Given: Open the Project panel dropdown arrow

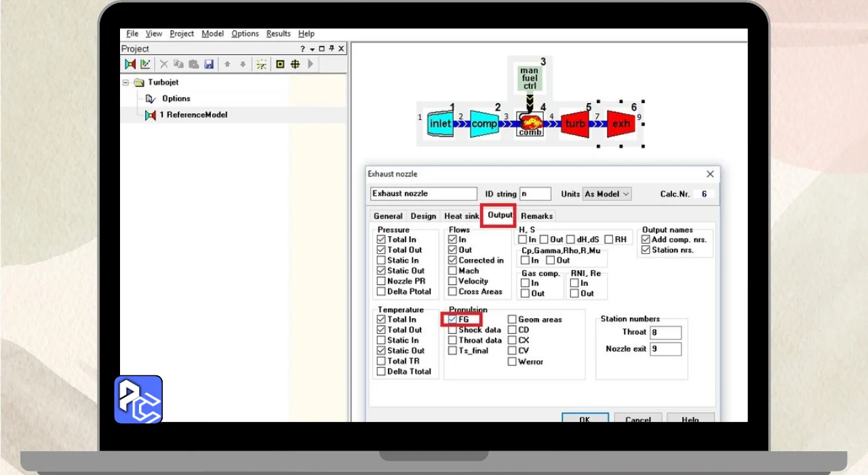Looking at the screenshot, I should 312,49.
